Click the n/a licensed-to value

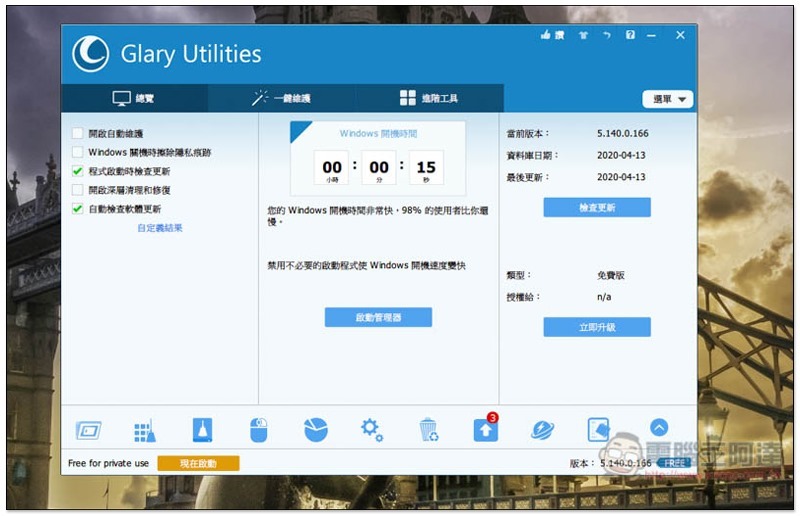pos(604,297)
